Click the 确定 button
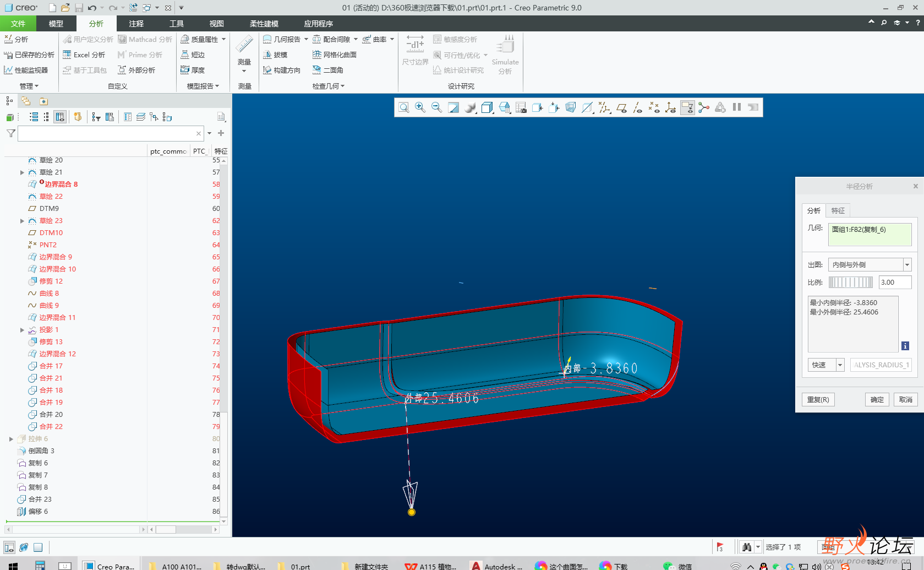 877,399
